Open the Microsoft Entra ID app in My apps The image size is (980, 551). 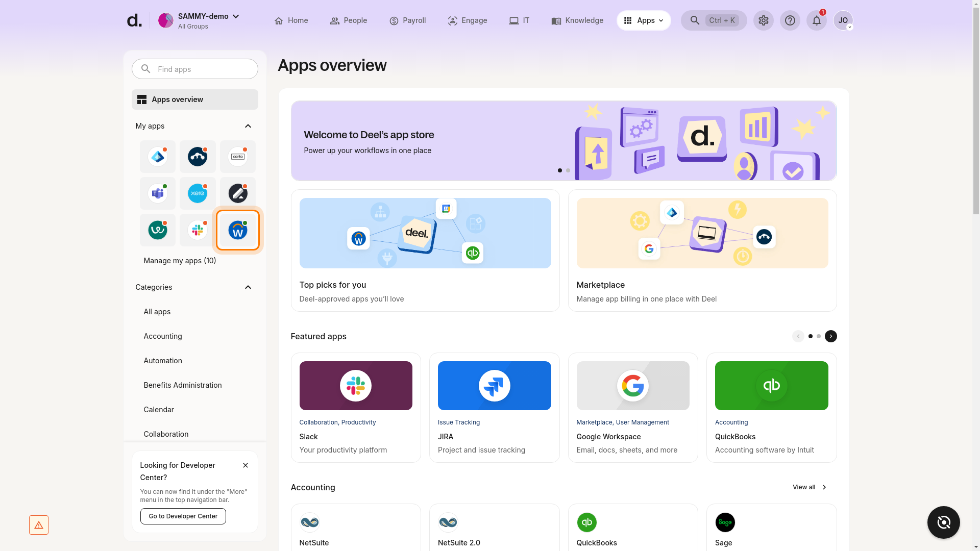tap(158, 157)
